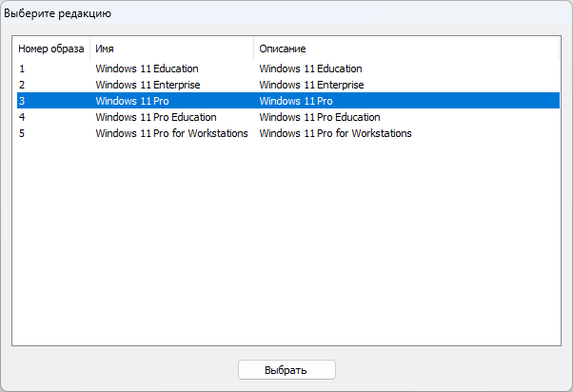Select Windows 11 Pro for Workstations name
The height and width of the screenshot is (392, 573).
coord(171,133)
